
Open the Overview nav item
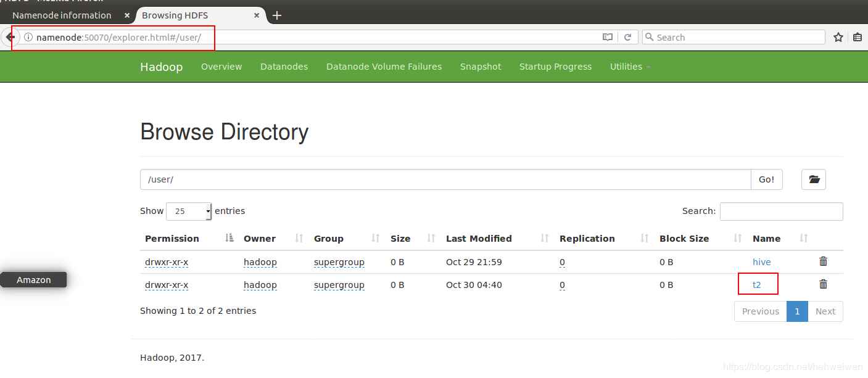coord(221,67)
